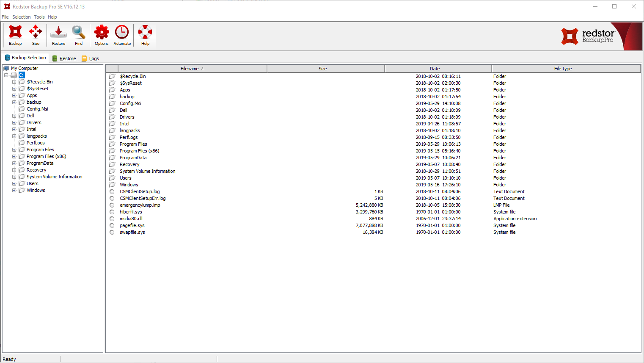Toggle selection of CSMClientSetupErr.log
The height and width of the screenshot is (363, 644).
pyautogui.click(x=112, y=198)
